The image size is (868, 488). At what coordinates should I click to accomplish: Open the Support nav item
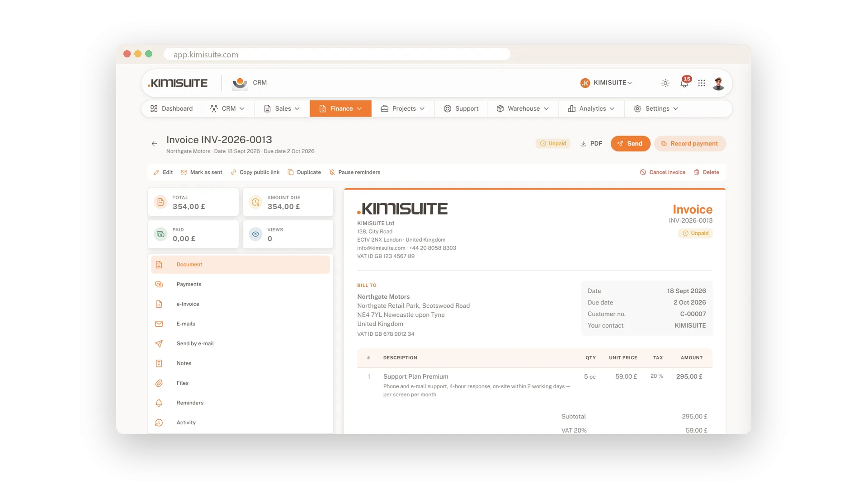461,109
